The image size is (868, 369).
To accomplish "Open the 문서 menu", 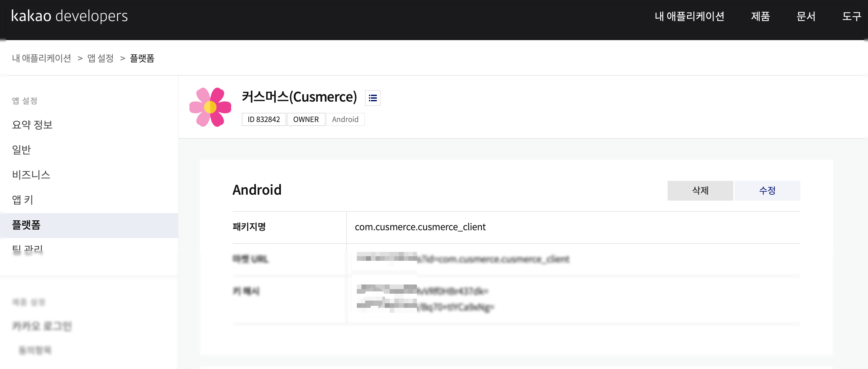I will 806,16.
